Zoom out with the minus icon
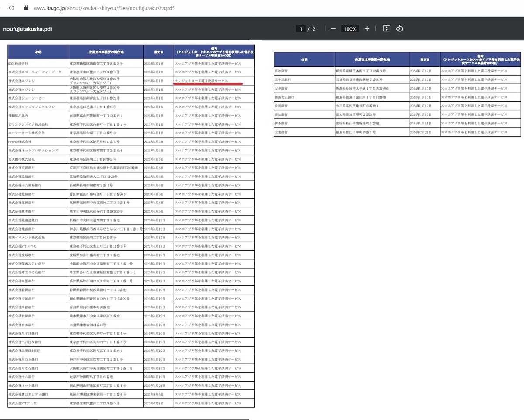Screen dimensions: 524x420 tap(333, 29)
